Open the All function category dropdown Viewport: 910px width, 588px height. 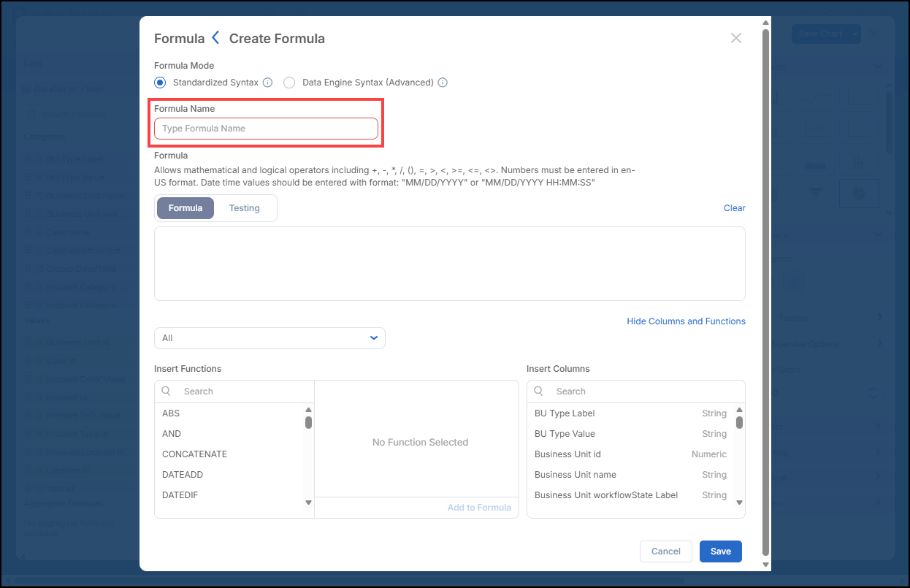269,338
